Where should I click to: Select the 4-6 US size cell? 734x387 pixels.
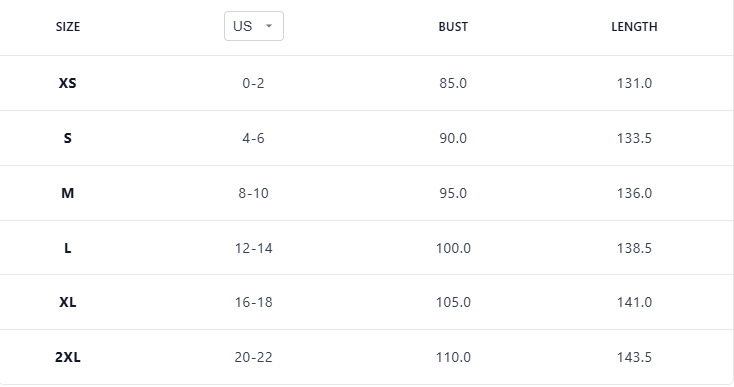click(253, 139)
